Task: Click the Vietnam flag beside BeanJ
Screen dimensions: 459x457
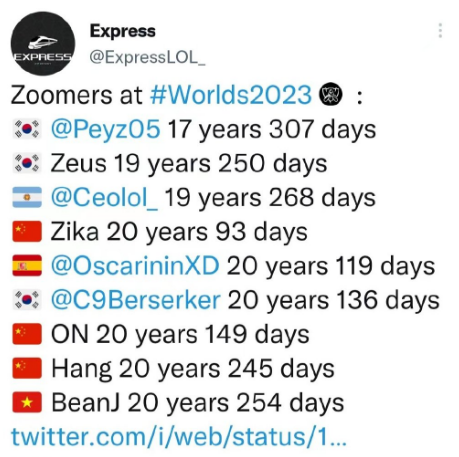Action: [27, 402]
